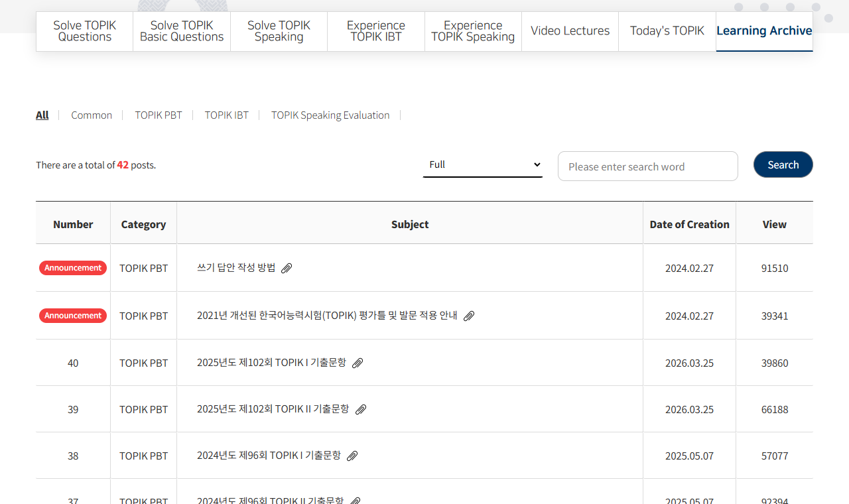849x504 pixels.
Task: Focus the search word input field
Action: (x=648, y=166)
